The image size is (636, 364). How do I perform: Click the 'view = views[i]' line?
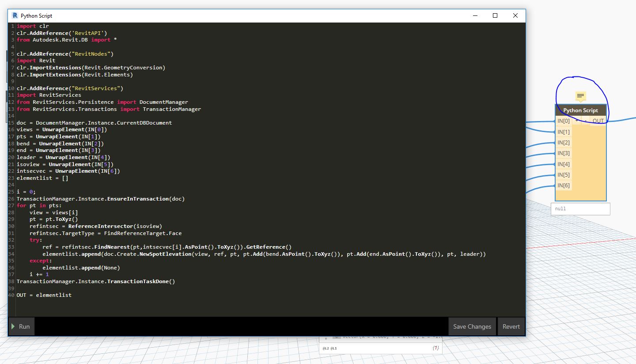[54, 212]
